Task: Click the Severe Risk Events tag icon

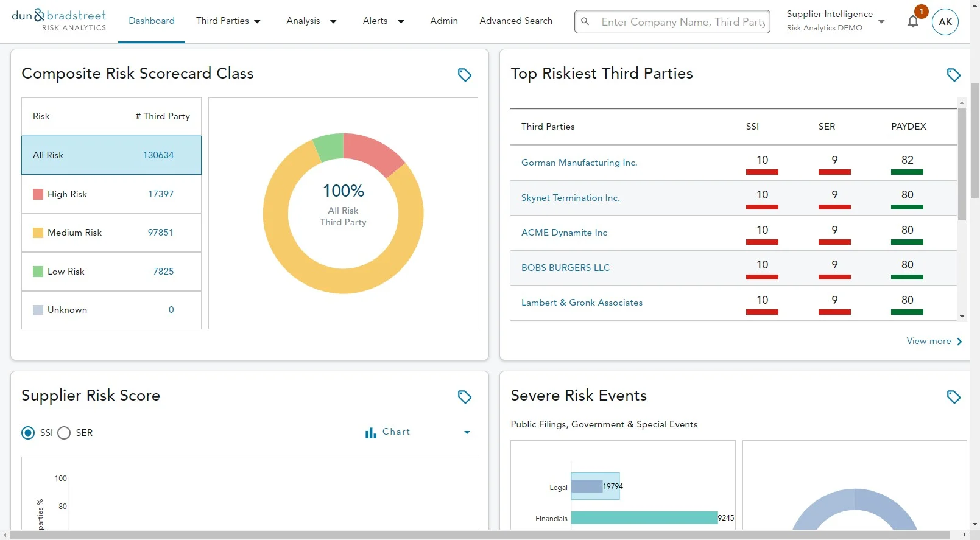Action: click(954, 397)
